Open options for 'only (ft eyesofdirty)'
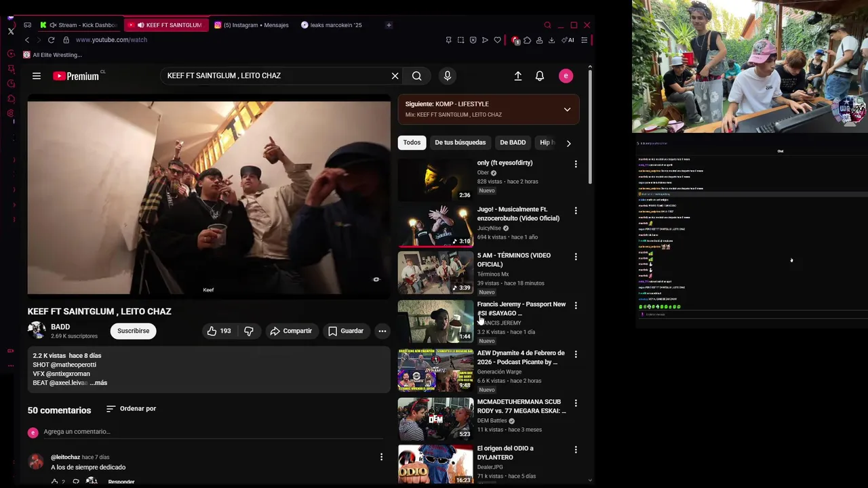Viewport: 868px width, 488px height. point(576,164)
